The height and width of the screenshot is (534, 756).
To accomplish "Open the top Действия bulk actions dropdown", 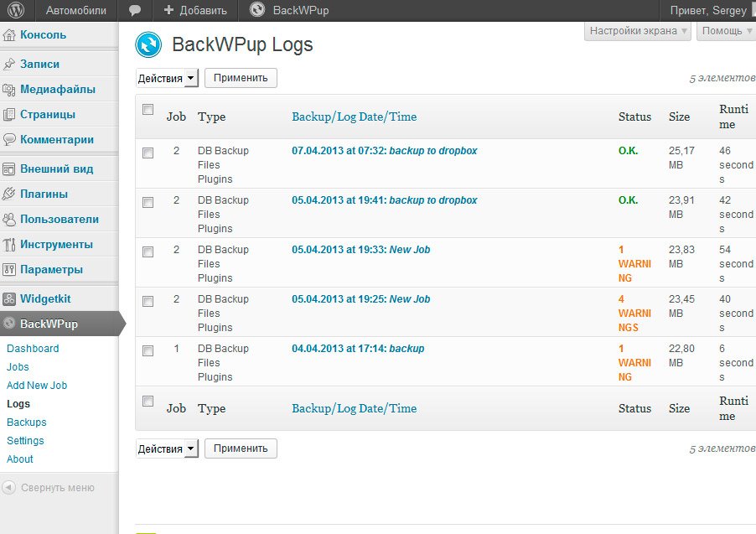I will (x=167, y=78).
